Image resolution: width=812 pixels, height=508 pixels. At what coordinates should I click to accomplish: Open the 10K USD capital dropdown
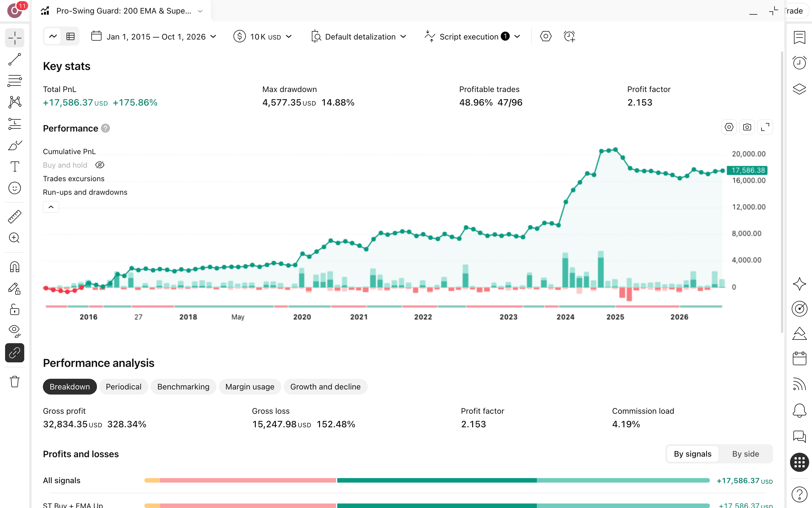263,37
